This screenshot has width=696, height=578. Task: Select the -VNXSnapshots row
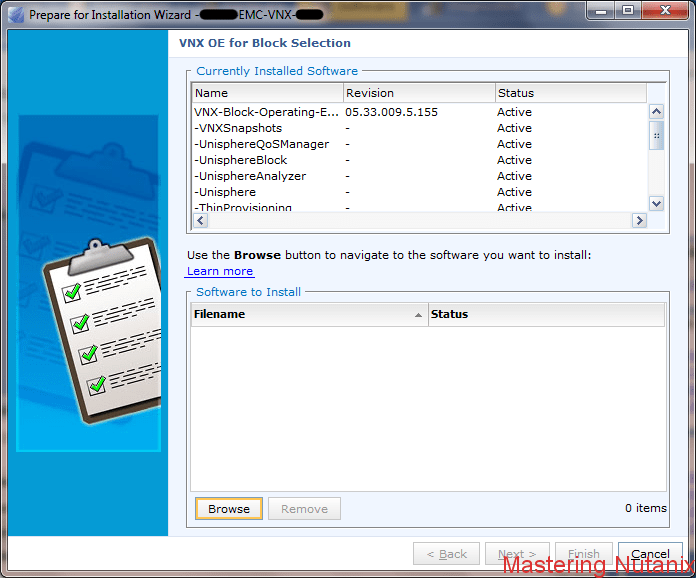[x=419, y=128]
